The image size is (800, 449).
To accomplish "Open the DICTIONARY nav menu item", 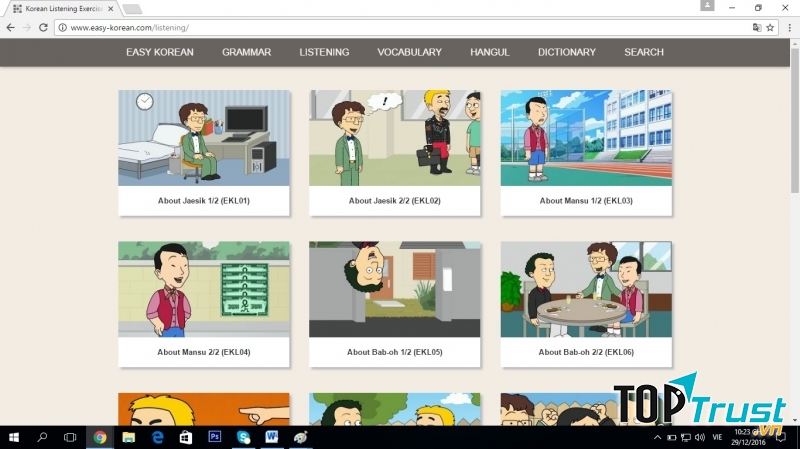I will click(567, 52).
